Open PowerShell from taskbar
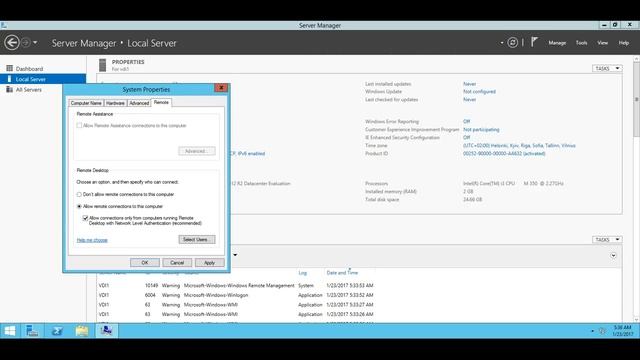 coord(57,331)
